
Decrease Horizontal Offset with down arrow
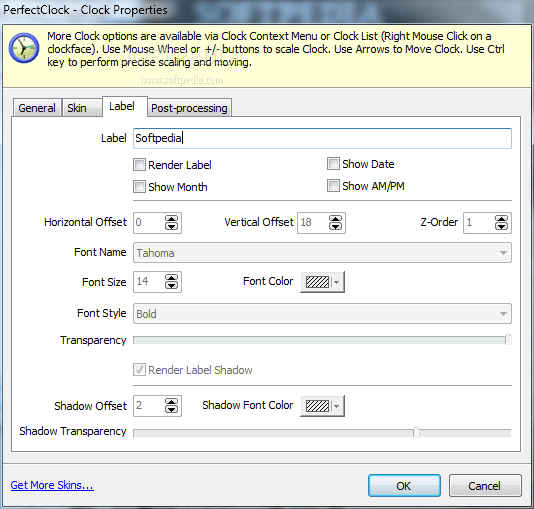click(171, 226)
